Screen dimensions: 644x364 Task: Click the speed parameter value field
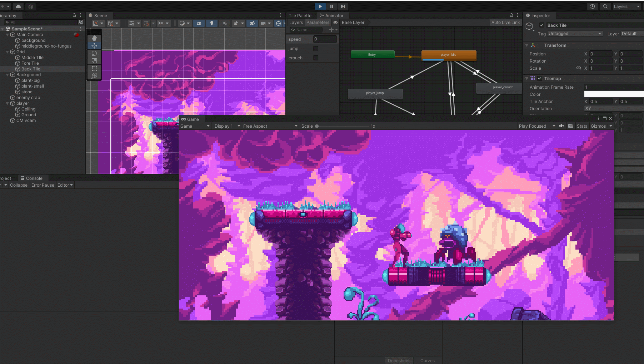point(325,39)
